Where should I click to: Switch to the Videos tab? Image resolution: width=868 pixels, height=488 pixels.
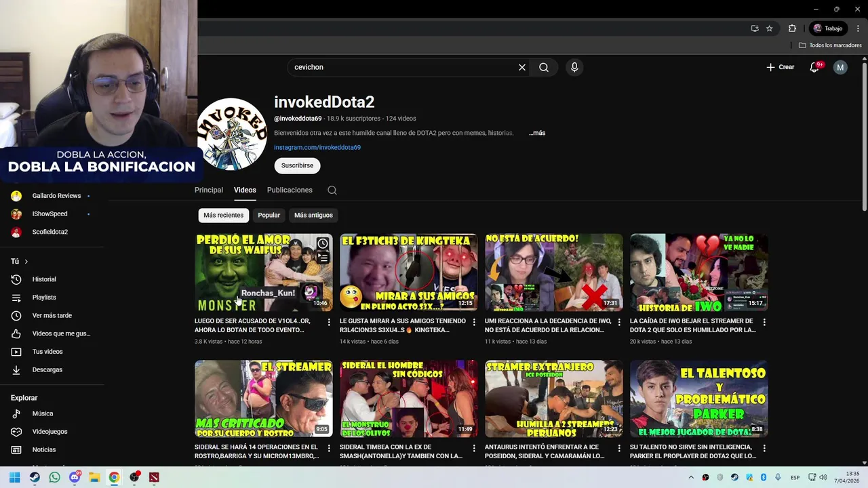tap(245, 190)
